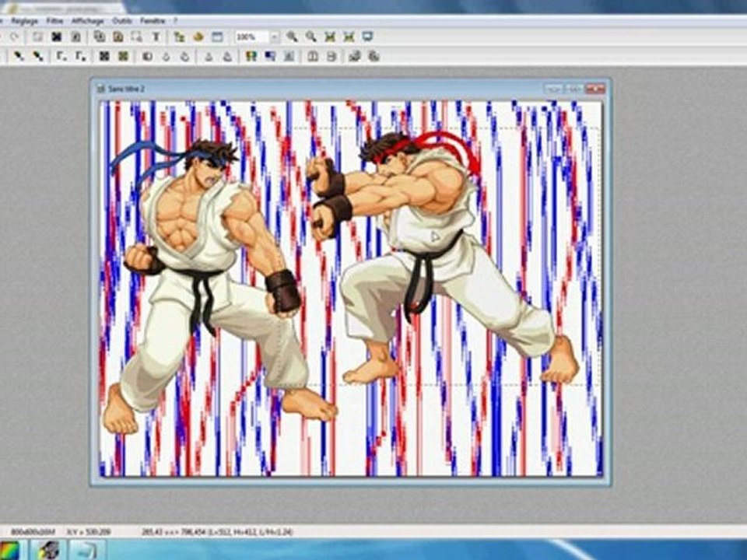Screen dimensions: 747x560
Task: Open the hue variation icon
Action: [x=251, y=56]
